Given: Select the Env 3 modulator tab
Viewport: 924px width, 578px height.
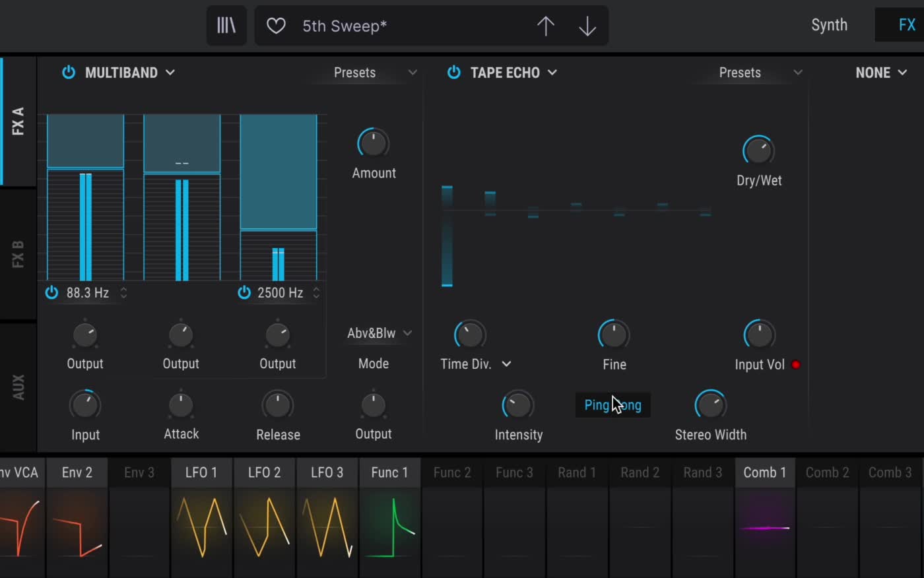Looking at the screenshot, I should point(139,472).
